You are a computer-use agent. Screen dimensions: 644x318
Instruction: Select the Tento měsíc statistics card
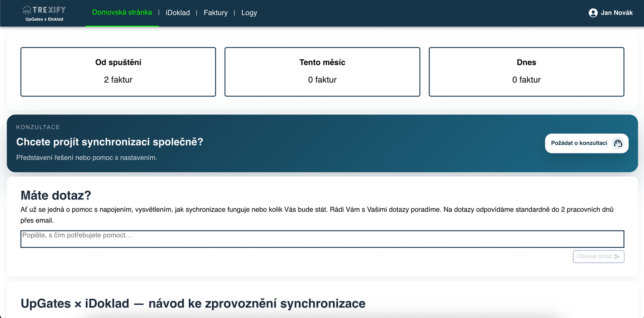point(322,72)
